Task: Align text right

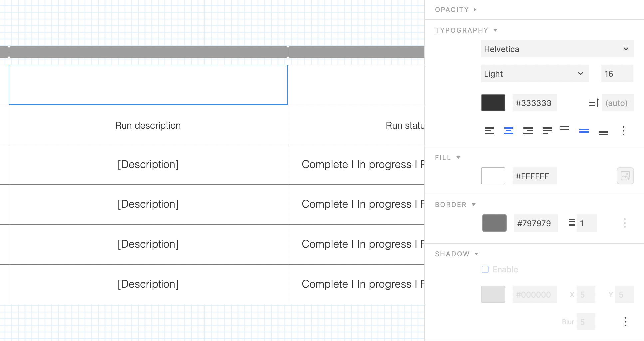Action: coord(528,131)
